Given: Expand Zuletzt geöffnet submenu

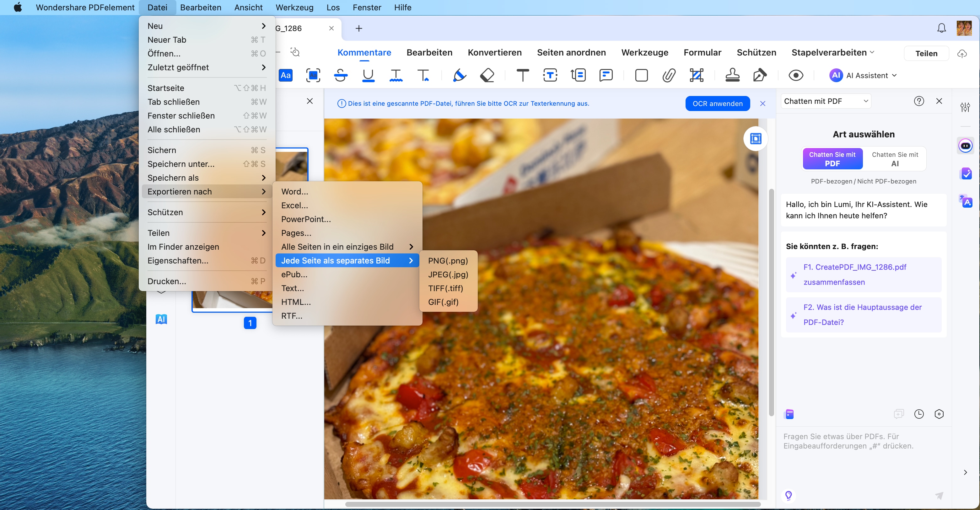Looking at the screenshot, I should (207, 67).
